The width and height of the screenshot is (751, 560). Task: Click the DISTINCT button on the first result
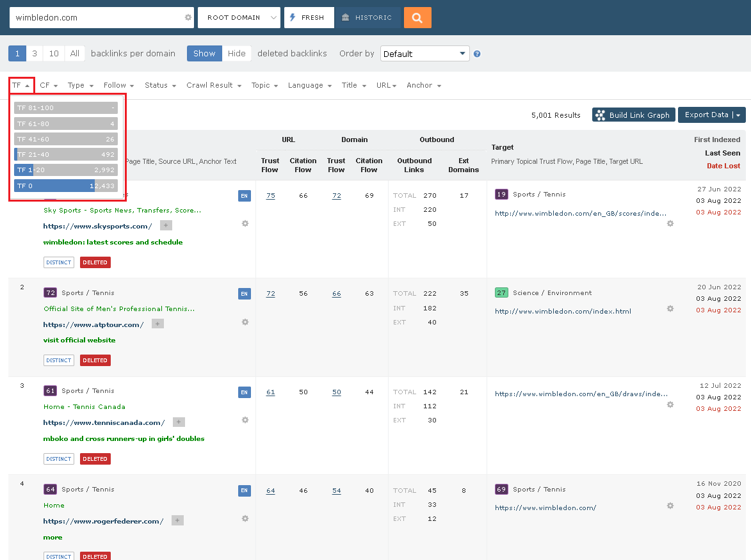pos(58,262)
